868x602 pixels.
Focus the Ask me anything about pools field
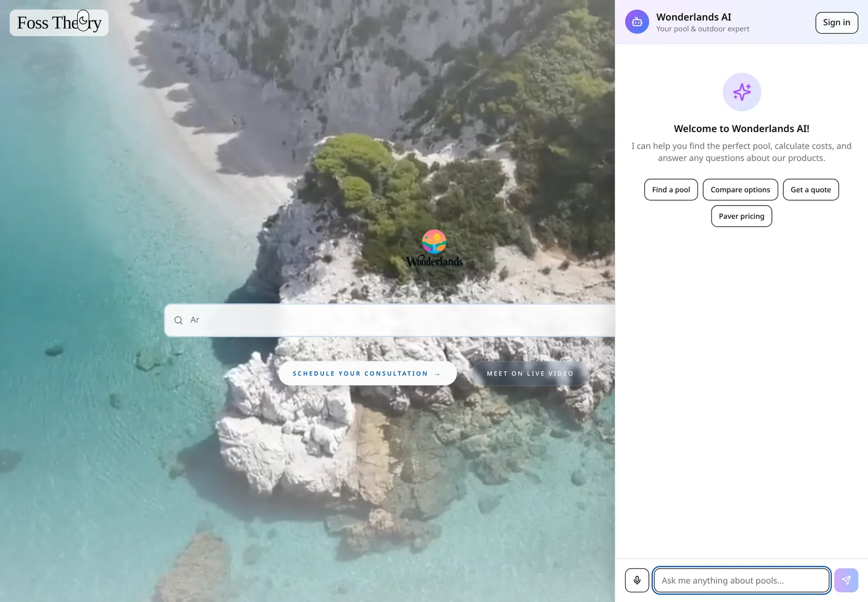pyautogui.click(x=742, y=580)
